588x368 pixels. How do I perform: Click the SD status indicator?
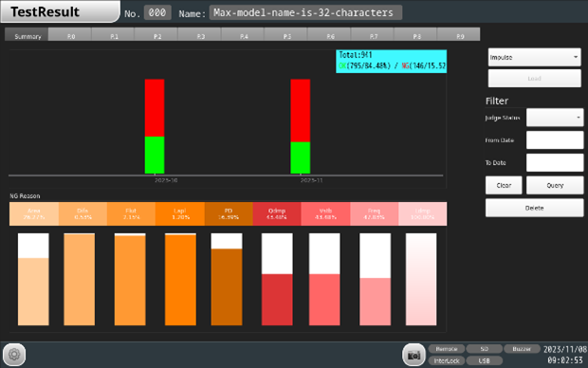coord(484,349)
